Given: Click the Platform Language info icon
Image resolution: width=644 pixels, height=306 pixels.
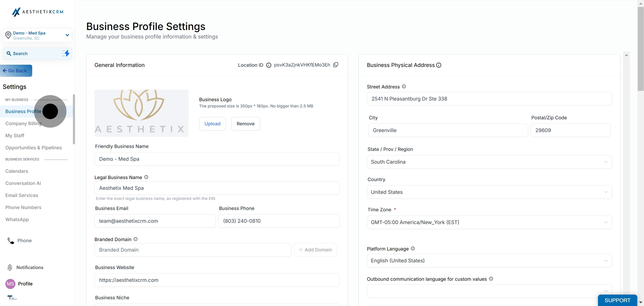Looking at the screenshot, I should coord(413,248).
